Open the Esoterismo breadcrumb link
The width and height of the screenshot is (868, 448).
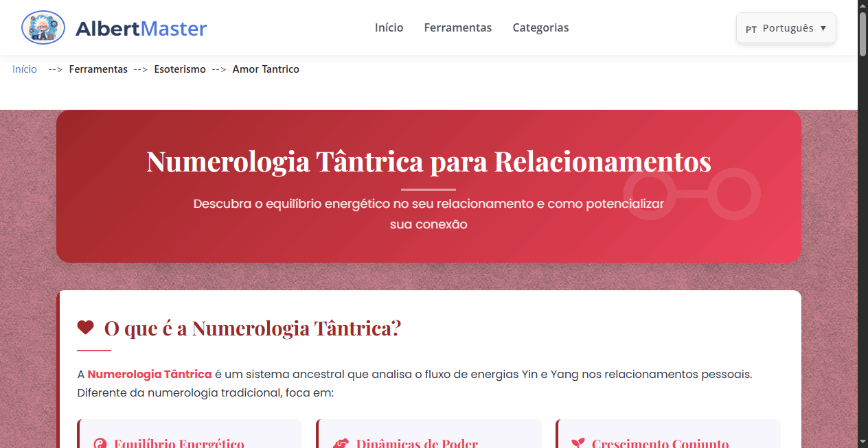coord(180,69)
